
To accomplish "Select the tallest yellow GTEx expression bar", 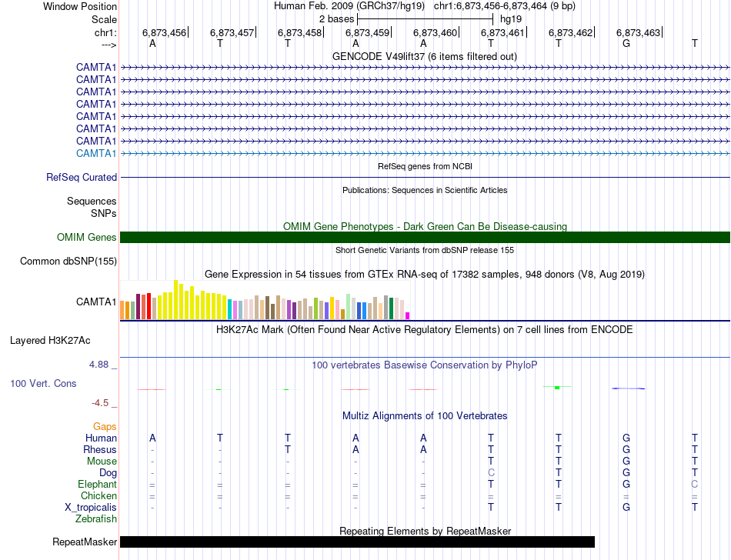I will click(x=175, y=299).
